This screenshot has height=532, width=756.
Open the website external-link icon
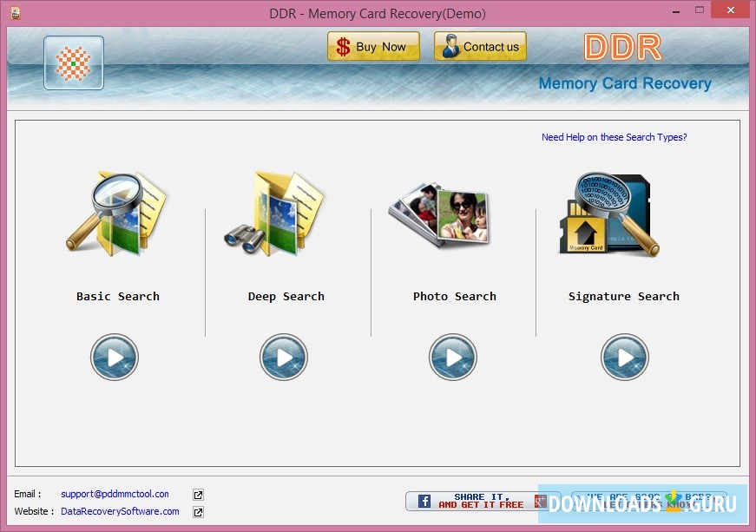point(197,512)
